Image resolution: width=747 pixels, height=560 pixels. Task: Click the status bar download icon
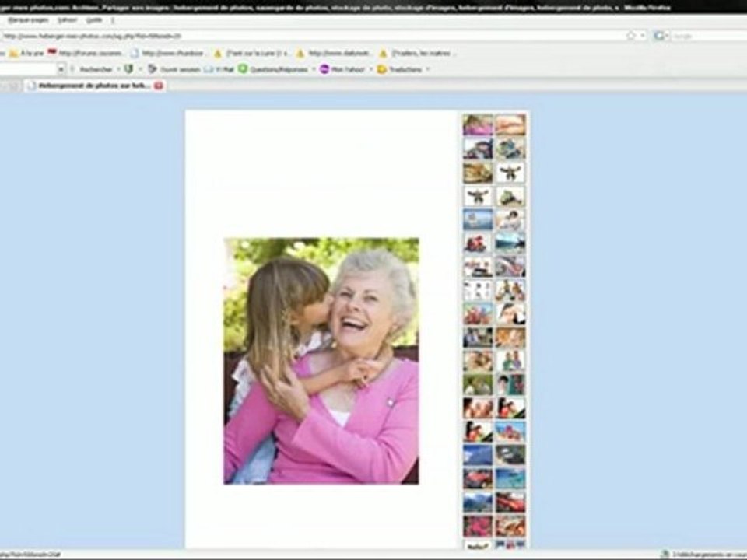665,555
